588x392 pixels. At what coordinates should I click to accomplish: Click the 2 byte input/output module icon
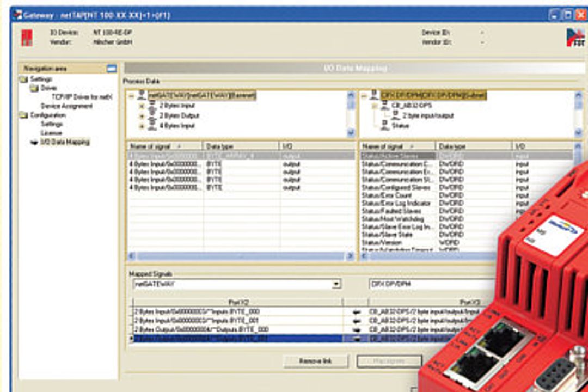pyautogui.click(x=396, y=115)
